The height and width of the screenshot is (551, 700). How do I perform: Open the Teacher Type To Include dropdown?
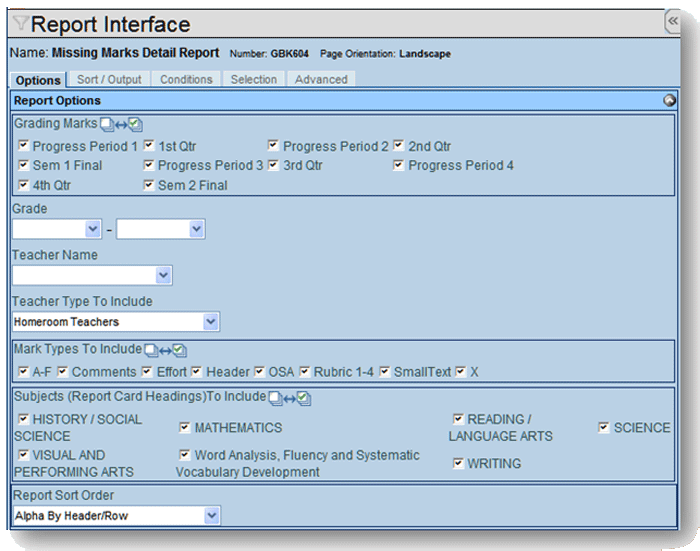click(x=116, y=321)
